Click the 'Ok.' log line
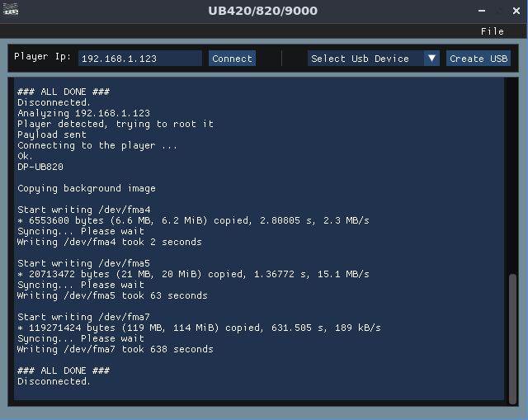This screenshot has width=528, height=420. [25, 156]
